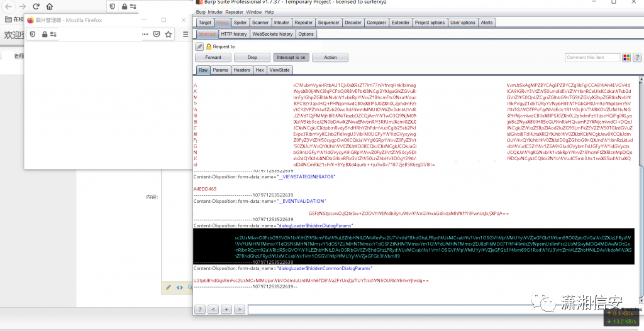This screenshot has width=644, height=331.
Task: Select the proxy Options sub-tab
Action: click(306, 34)
